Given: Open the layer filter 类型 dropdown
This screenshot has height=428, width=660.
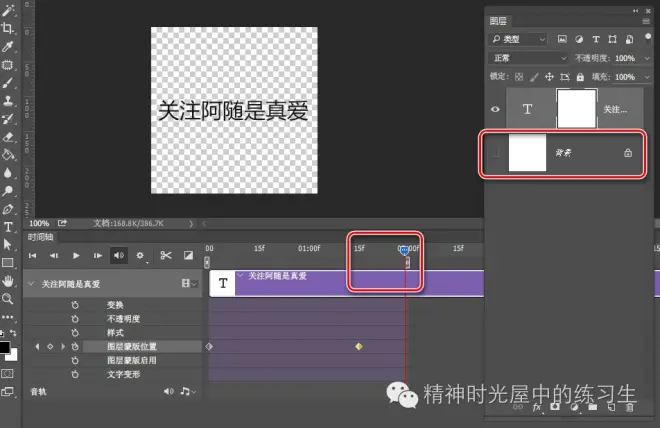Looking at the screenshot, I should [519, 39].
